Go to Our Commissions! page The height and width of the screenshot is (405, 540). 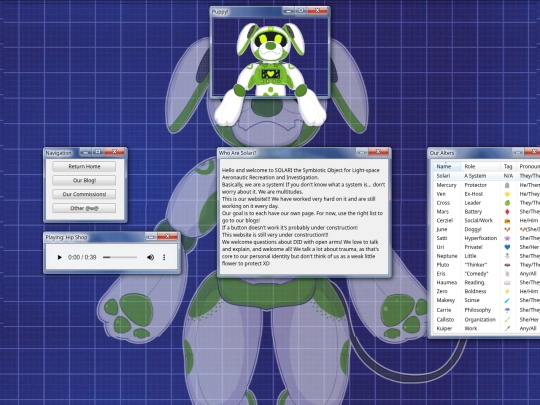point(84,194)
